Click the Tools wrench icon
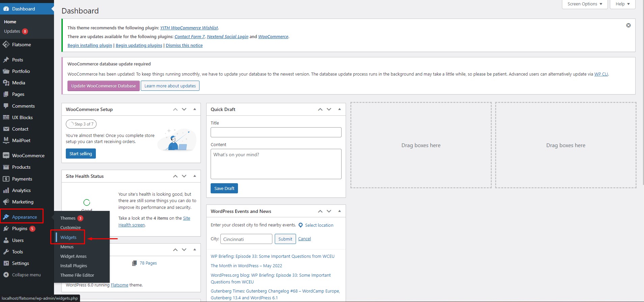 [6, 252]
